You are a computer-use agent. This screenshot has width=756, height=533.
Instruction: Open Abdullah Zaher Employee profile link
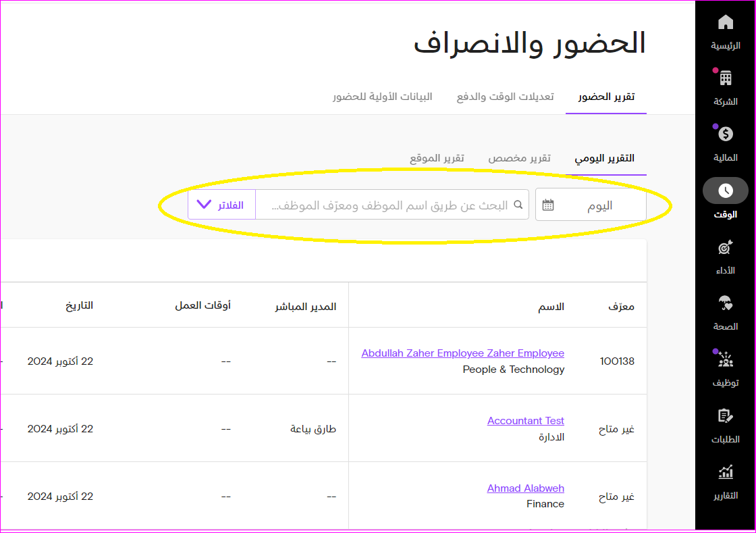(462, 353)
